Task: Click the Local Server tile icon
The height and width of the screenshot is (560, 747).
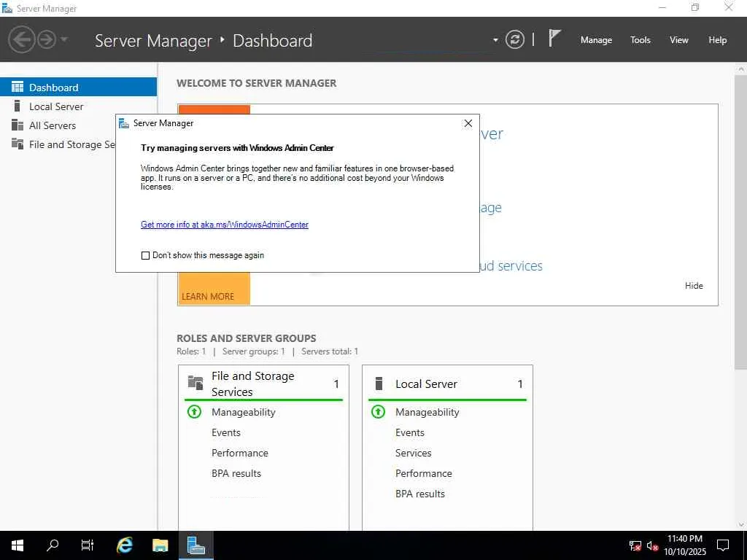Action: [x=379, y=384]
